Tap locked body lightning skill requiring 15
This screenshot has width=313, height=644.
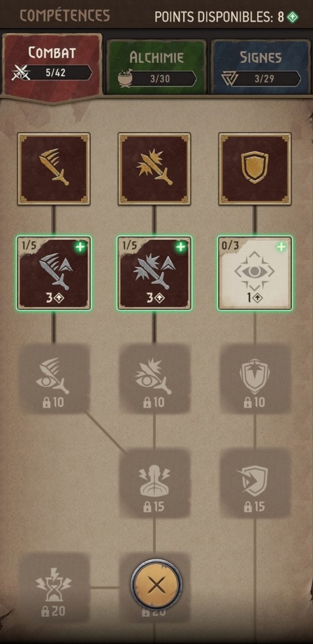pos(154,483)
